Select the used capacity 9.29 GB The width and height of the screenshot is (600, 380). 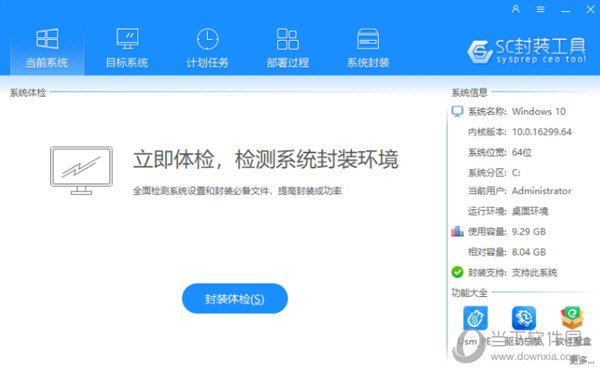pos(528,232)
